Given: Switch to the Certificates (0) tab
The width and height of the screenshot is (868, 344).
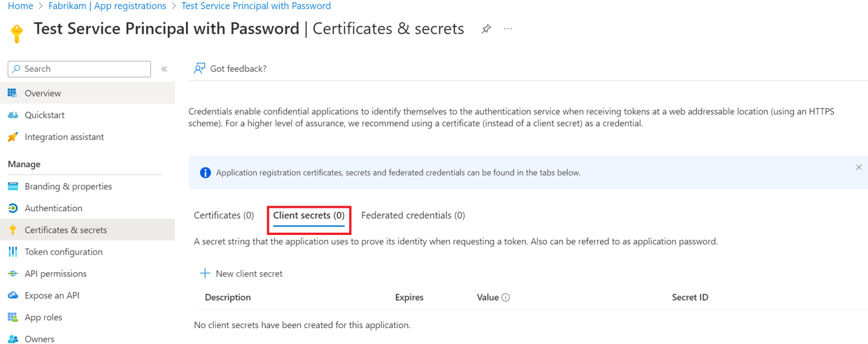Looking at the screenshot, I should pyautogui.click(x=224, y=215).
